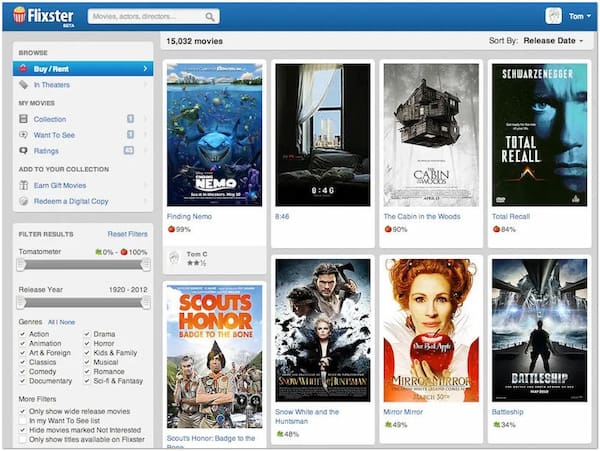This screenshot has height=451, width=600.
Task: Open the Total Recall poster
Action: pyautogui.click(x=539, y=135)
